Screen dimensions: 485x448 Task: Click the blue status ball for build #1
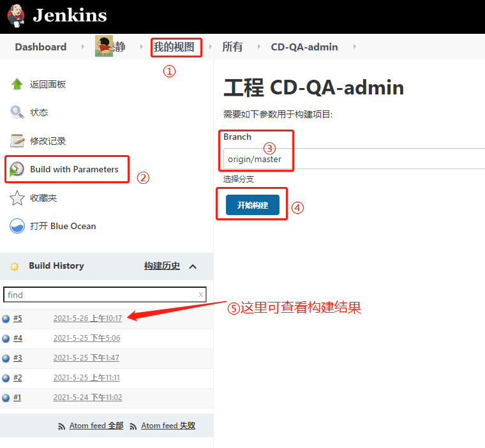(6, 398)
